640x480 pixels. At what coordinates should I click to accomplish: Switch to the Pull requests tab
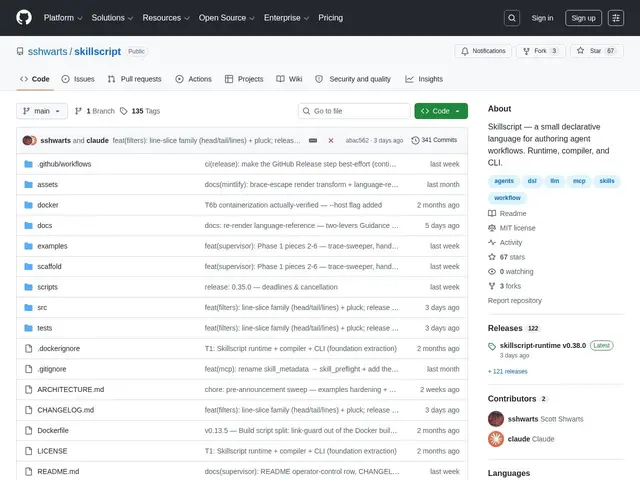point(135,79)
